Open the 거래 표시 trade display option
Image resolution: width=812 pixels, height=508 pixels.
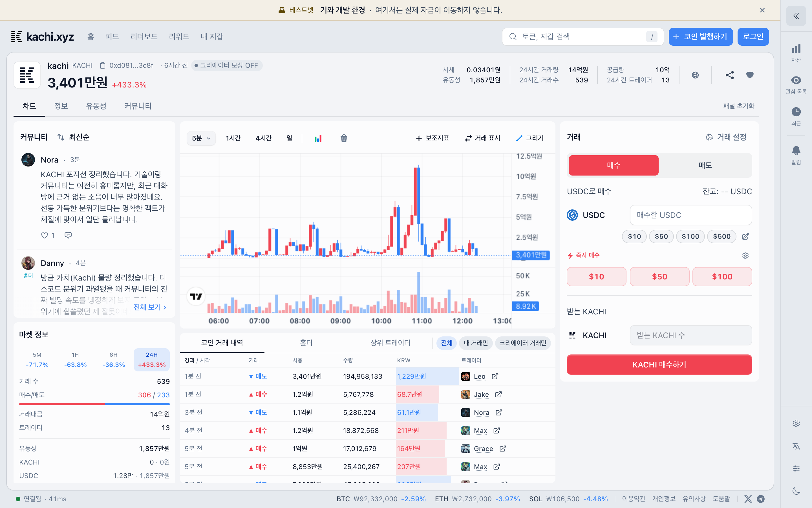coord(482,138)
